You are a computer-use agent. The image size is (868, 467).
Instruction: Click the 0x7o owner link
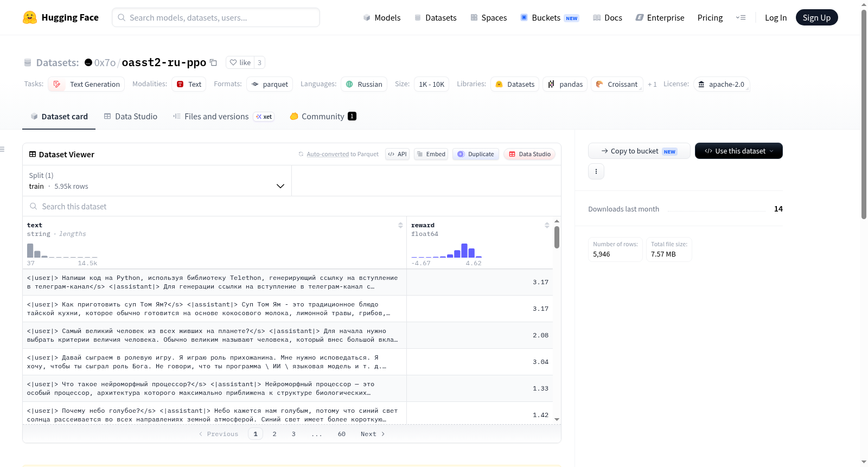click(x=105, y=62)
